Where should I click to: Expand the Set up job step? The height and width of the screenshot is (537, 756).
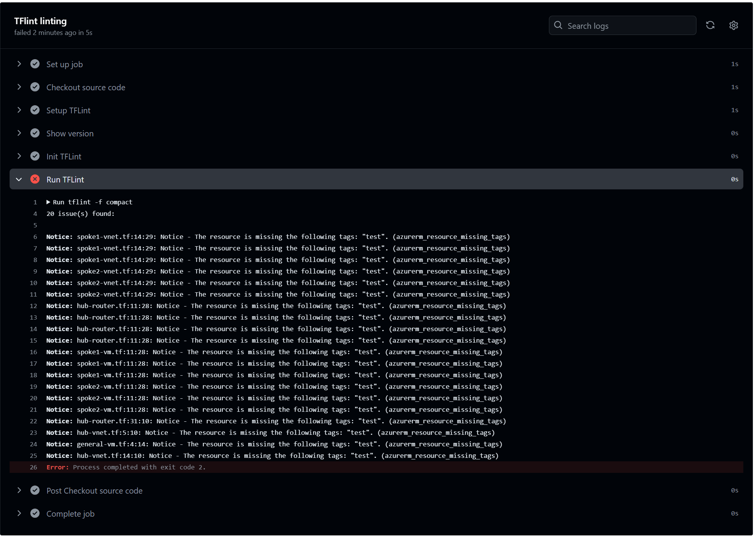pos(19,64)
